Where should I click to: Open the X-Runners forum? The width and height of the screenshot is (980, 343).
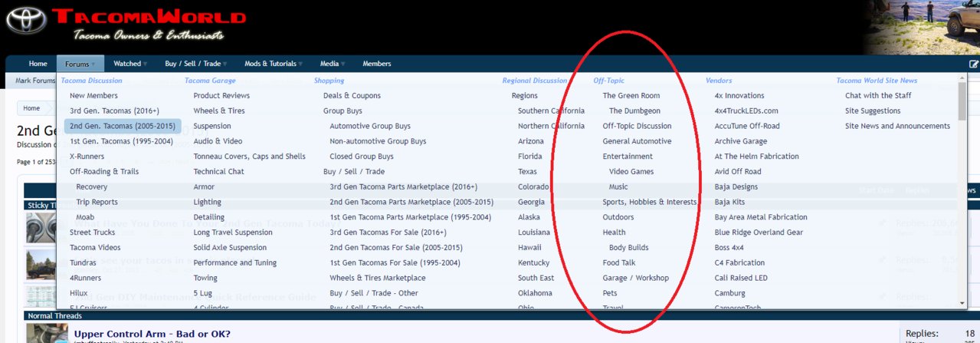87,157
